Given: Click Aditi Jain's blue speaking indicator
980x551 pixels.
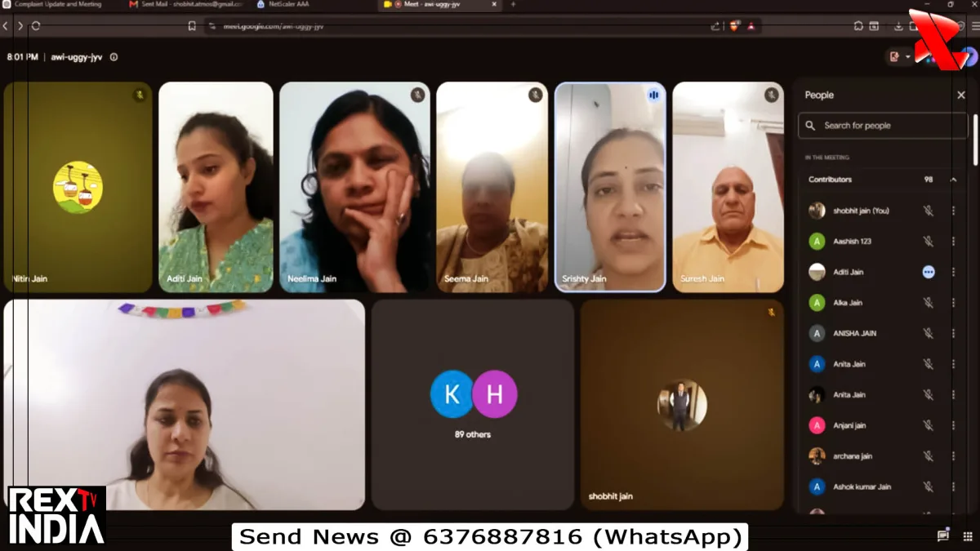Looking at the screenshot, I should click(x=928, y=273).
